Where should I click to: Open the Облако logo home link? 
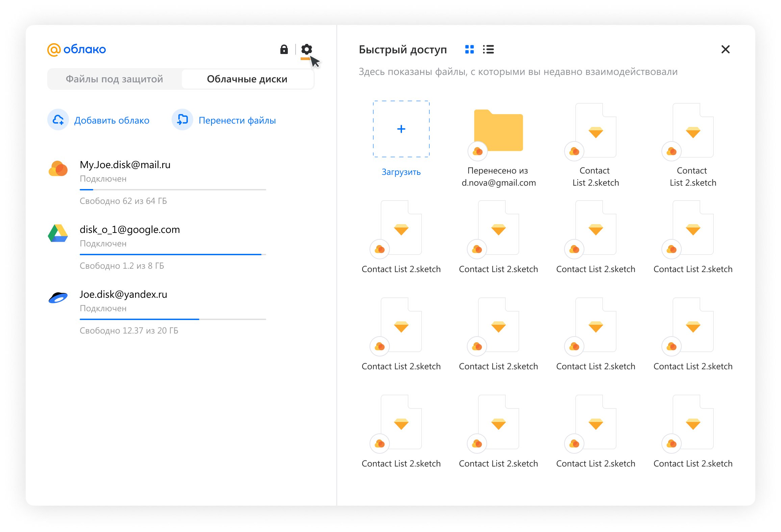pos(77,49)
